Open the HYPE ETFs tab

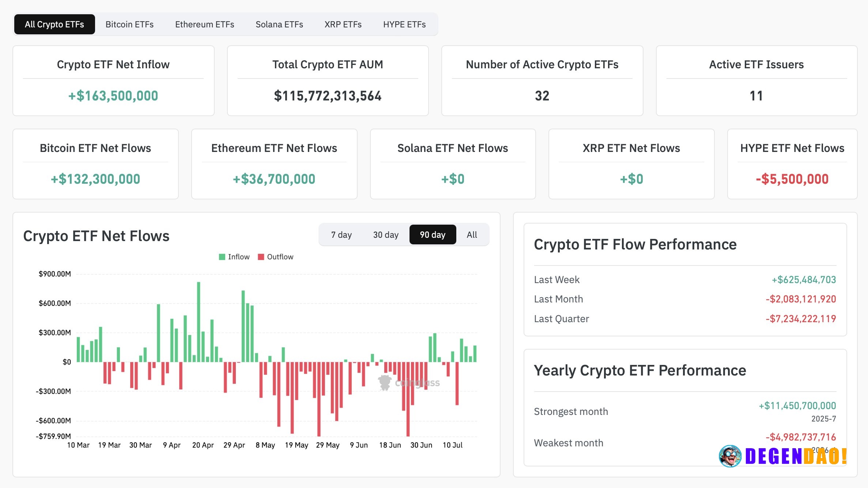click(x=404, y=24)
